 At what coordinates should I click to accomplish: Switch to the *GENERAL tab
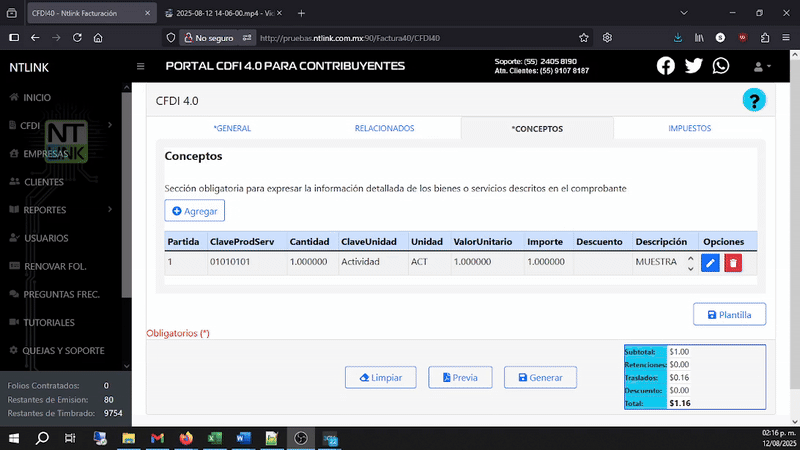(x=232, y=128)
